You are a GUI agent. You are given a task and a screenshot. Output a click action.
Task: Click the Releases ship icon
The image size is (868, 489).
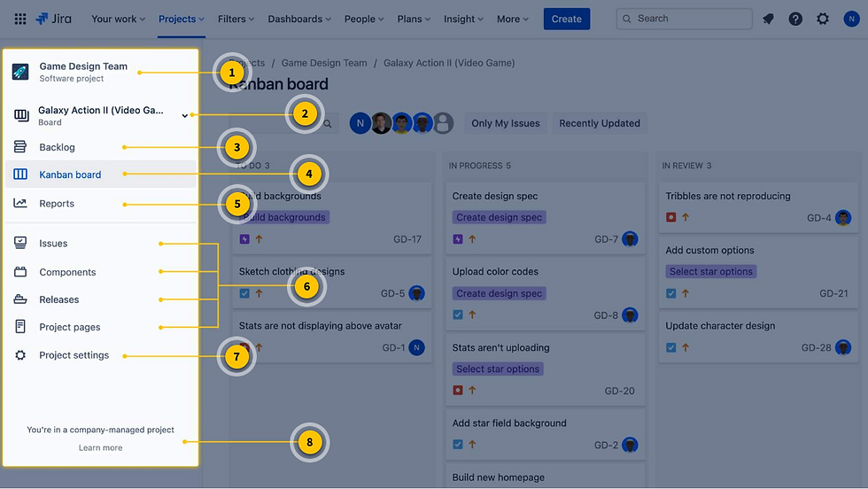tap(19, 299)
